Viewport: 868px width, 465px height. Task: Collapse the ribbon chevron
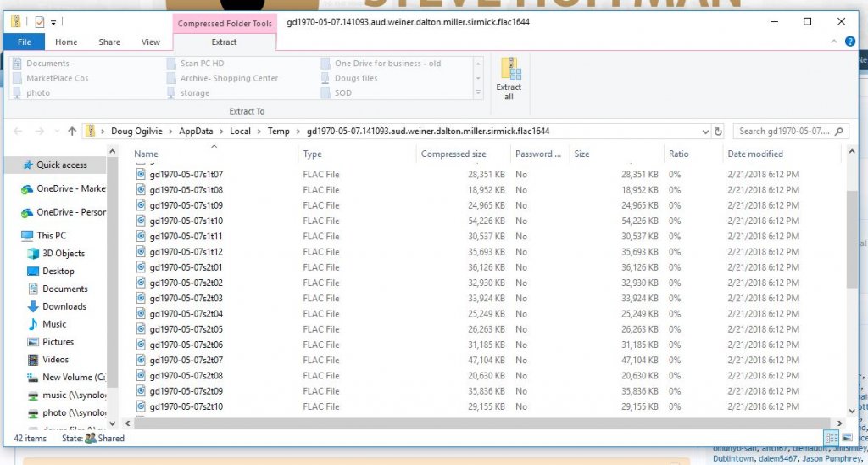coord(834,42)
